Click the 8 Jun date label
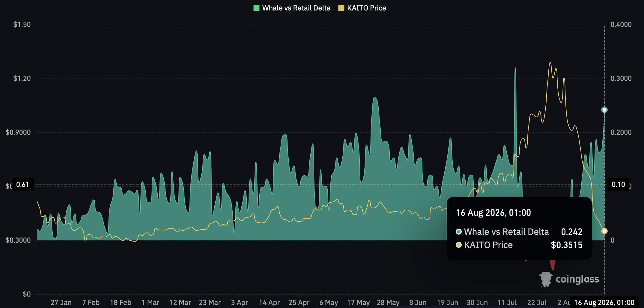 [418, 303]
